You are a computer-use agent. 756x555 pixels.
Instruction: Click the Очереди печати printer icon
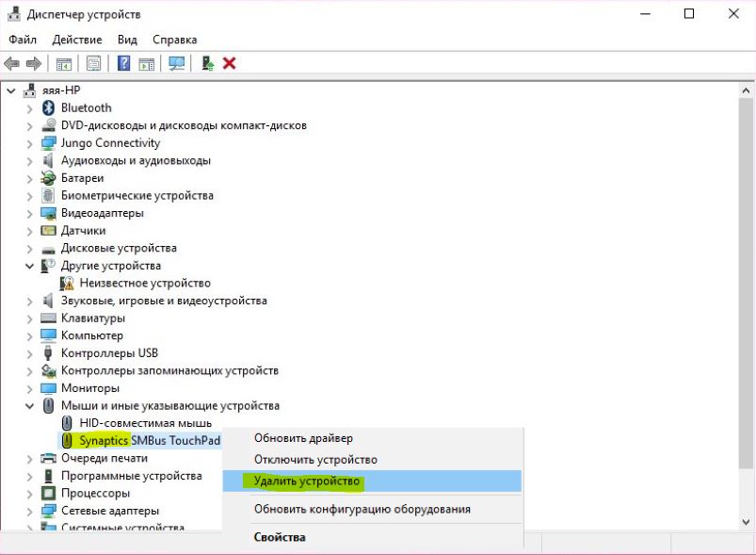48,458
